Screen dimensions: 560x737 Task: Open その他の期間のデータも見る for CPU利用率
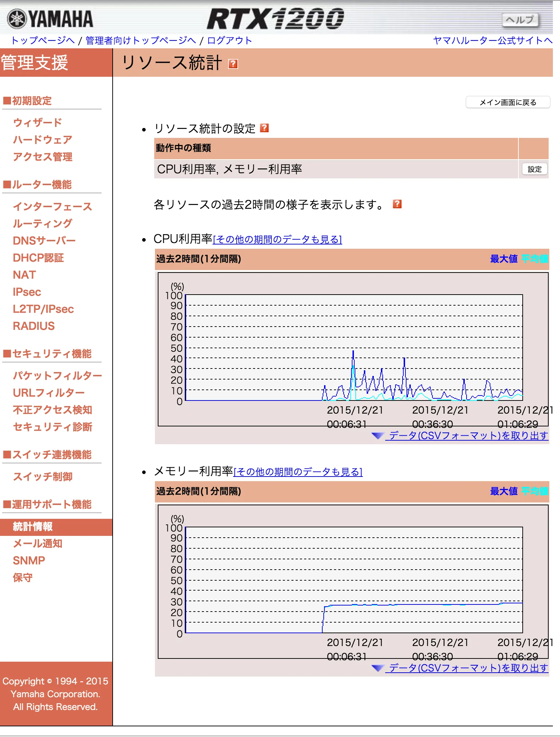click(277, 240)
